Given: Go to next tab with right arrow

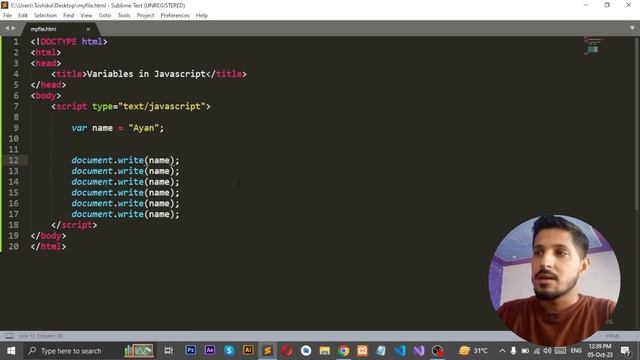Looking at the screenshot, I should (13, 28).
